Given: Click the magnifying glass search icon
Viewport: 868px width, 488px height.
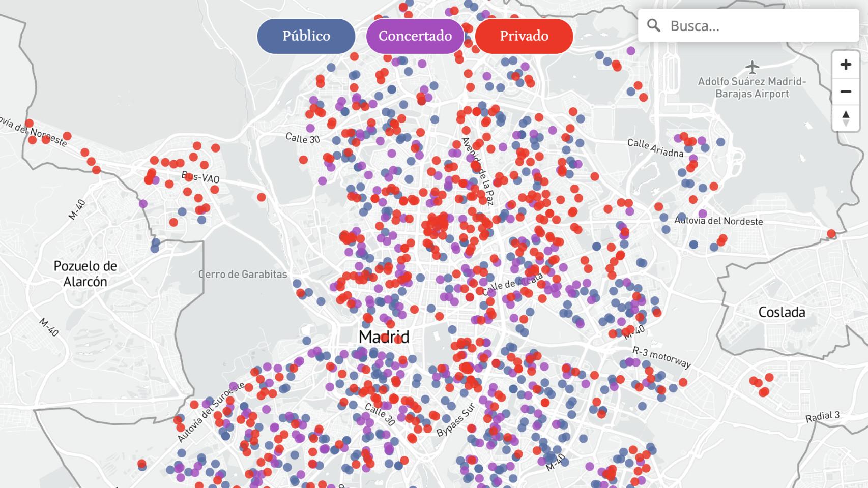Looking at the screenshot, I should [655, 26].
